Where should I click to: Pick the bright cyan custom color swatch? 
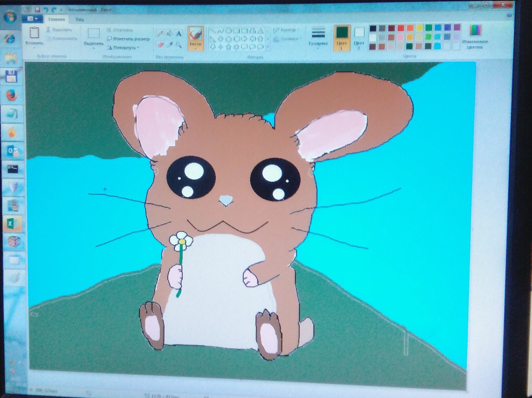pos(438,46)
